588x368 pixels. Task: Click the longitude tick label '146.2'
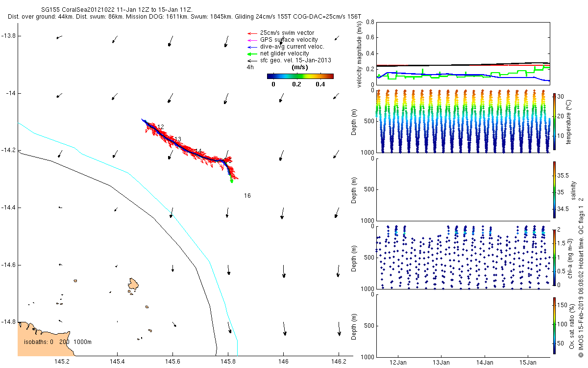pos(339,361)
